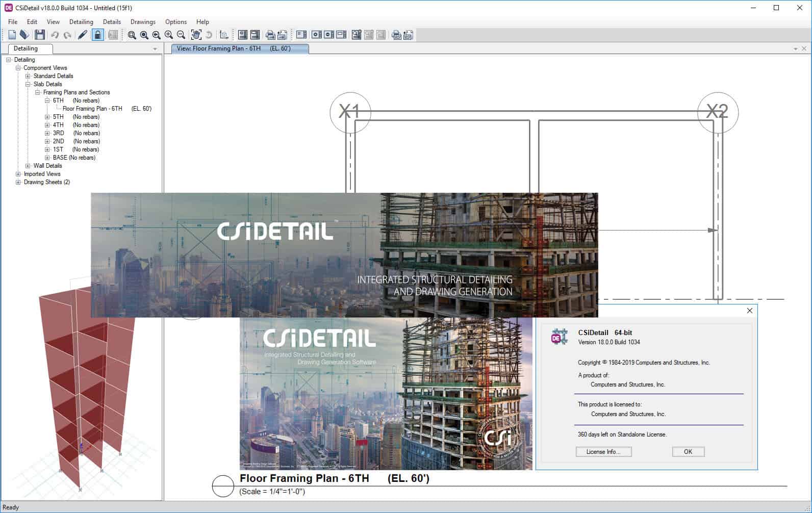Expand the 5TH story node

(x=47, y=117)
